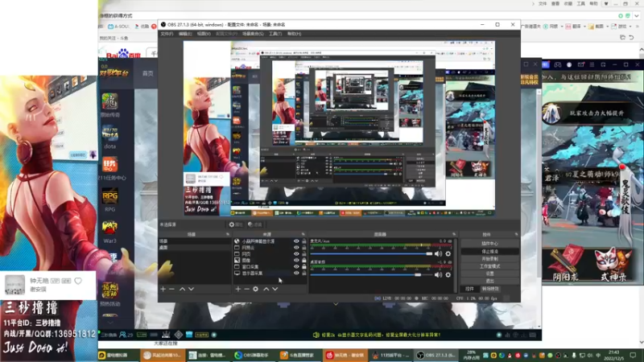Viewport: 644px width, 362px height.
Task: Move scene up with the Scenes panel up arrow
Action: click(x=182, y=289)
